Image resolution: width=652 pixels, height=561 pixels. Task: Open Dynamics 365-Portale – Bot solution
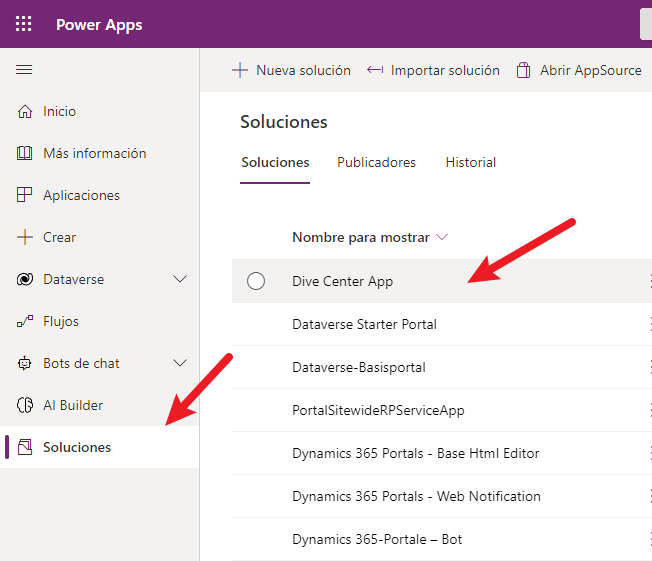coord(377,539)
